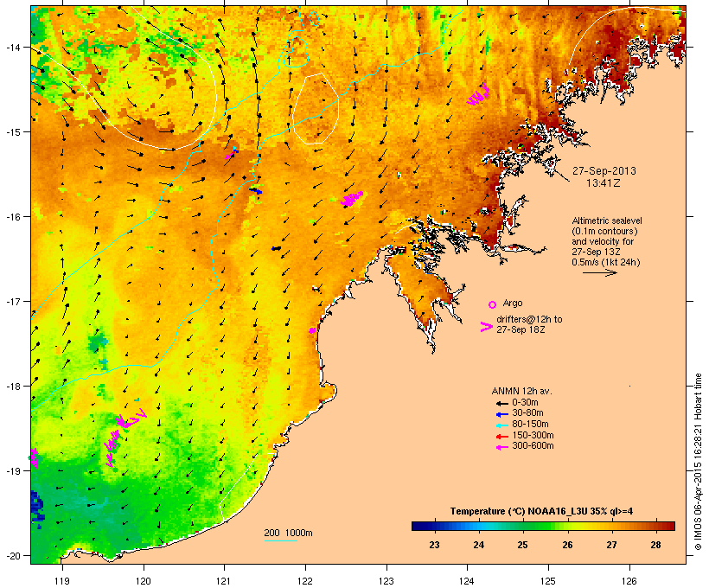This screenshot has width=709, height=588.
Task: Click the '25' colorbar tick value
Action: [x=523, y=545]
